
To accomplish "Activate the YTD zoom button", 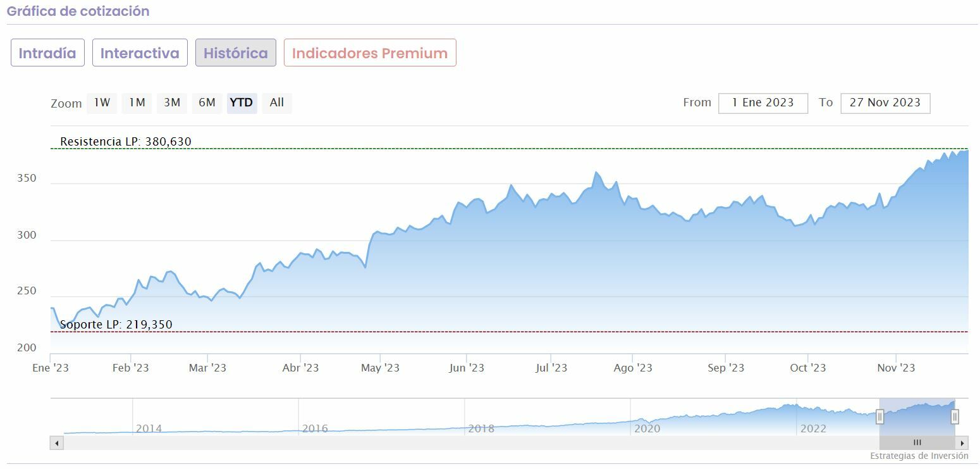I will [x=242, y=103].
